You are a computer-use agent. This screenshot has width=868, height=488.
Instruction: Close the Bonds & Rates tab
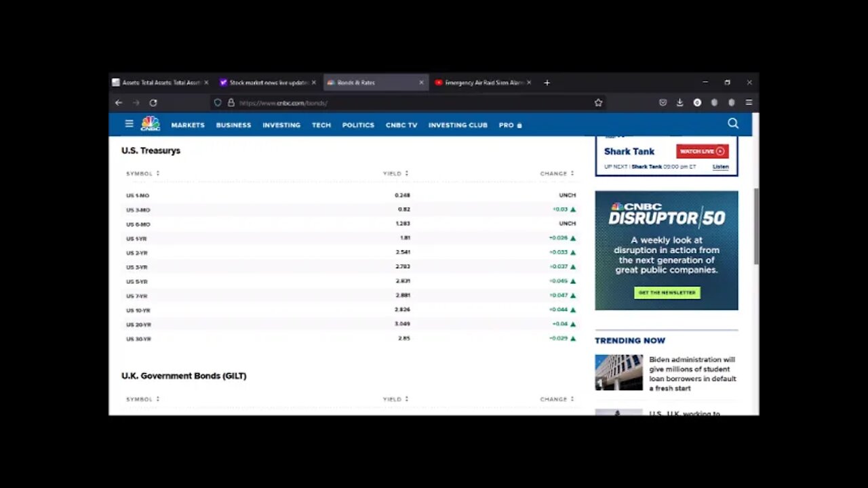pos(421,83)
